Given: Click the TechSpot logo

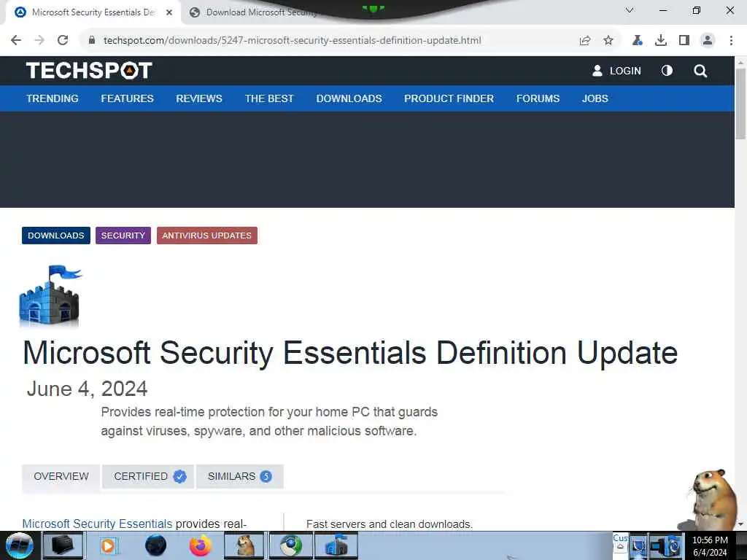Looking at the screenshot, I should pyautogui.click(x=89, y=71).
